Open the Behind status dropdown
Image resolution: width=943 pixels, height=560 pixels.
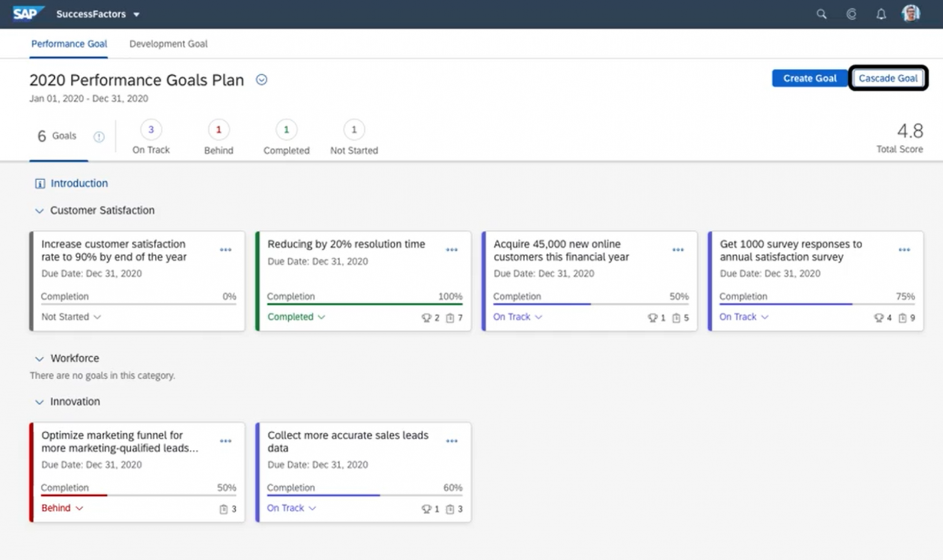pyautogui.click(x=62, y=508)
